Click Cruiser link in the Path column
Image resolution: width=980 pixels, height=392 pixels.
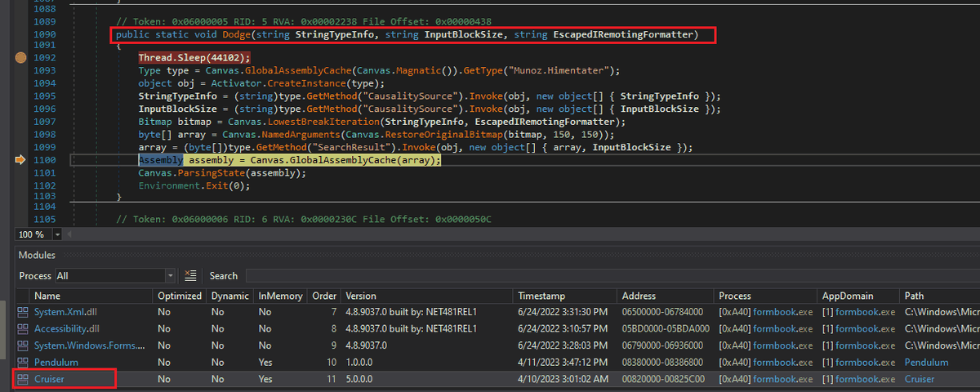point(920,379)
